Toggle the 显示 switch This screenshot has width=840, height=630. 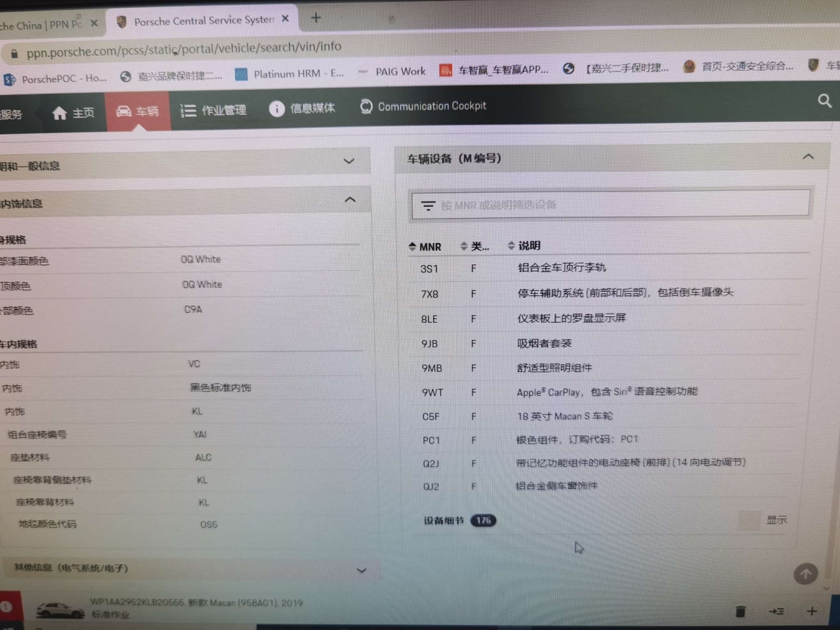click(749, 520)
